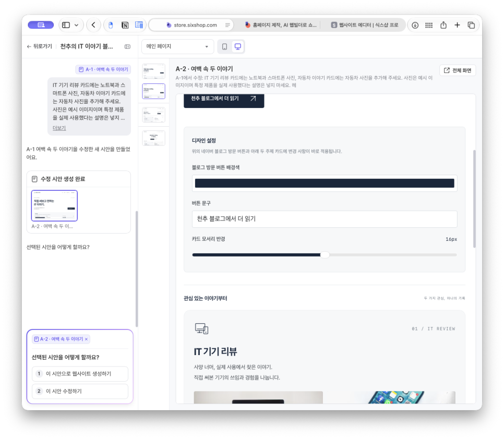Open the Notion web clipper extension
504x439 pixels.
pyautogui.click(x=125, y=25)
